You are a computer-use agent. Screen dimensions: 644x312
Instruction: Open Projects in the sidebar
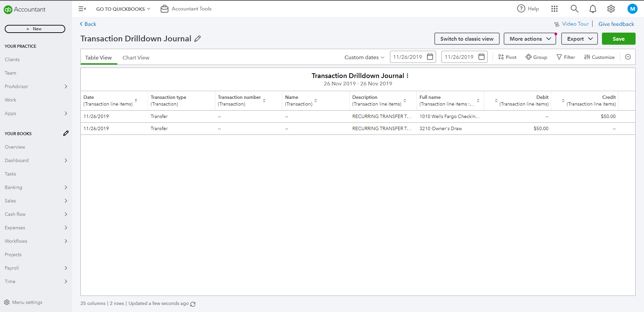13,255
